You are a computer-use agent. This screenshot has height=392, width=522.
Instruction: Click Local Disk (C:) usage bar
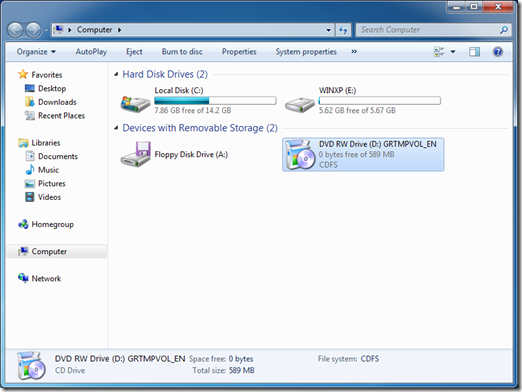tap(215, 100)
